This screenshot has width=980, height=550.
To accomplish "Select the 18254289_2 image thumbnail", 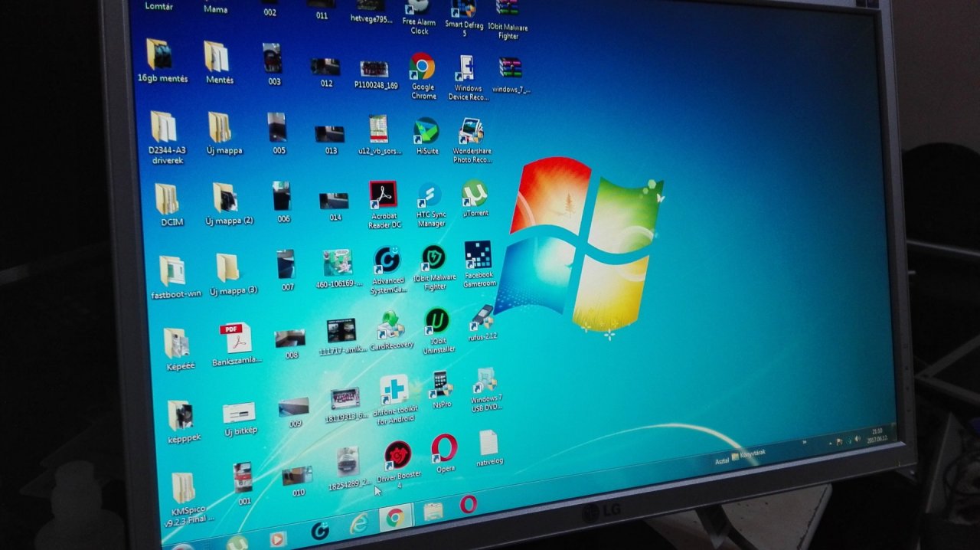I will click(348, 461).
